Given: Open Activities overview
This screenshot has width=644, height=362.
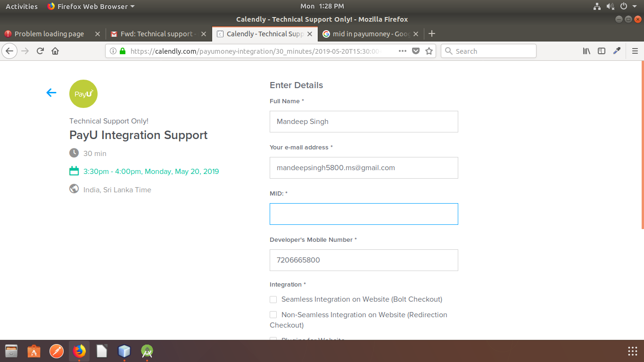Looking at the screenshot, I should click(22, 6).
